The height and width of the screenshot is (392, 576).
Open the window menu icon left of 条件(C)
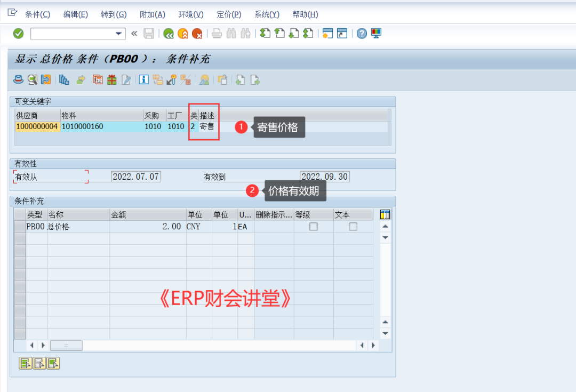click(13, 14)
